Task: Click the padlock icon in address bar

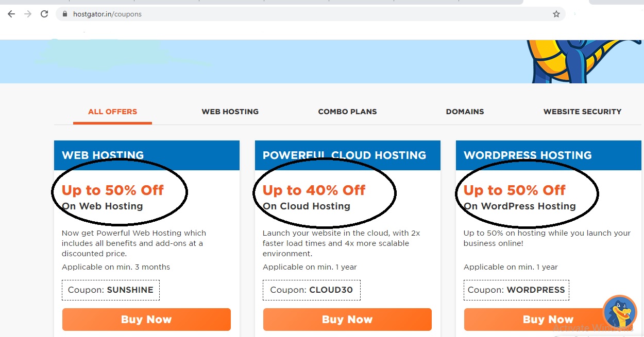Action: click(x=65, y=14)
